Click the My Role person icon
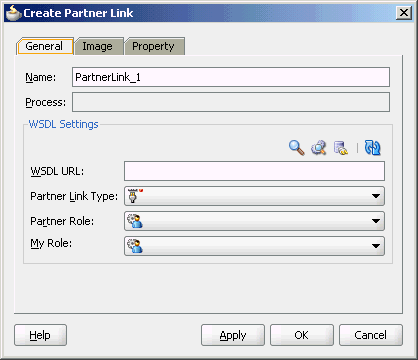This screenshot has width=418, height=360. pyautogui.click(x=135, y=246)
